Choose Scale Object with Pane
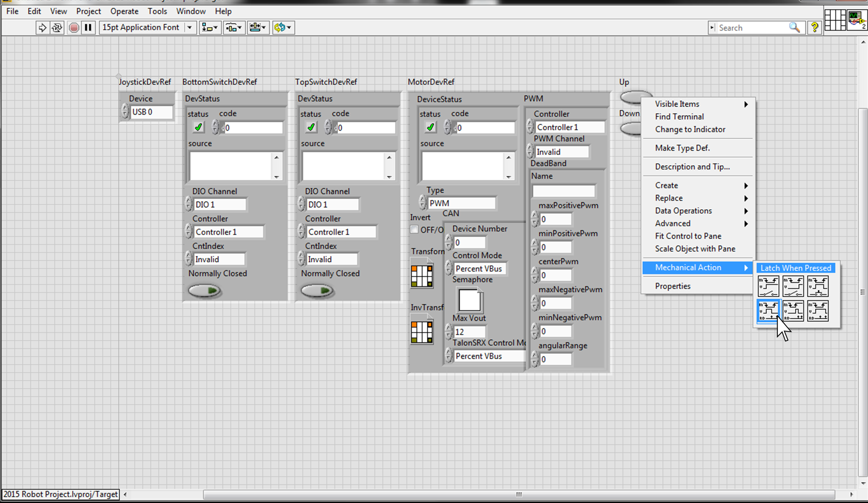Screen dimensions: 868x503 698,249
